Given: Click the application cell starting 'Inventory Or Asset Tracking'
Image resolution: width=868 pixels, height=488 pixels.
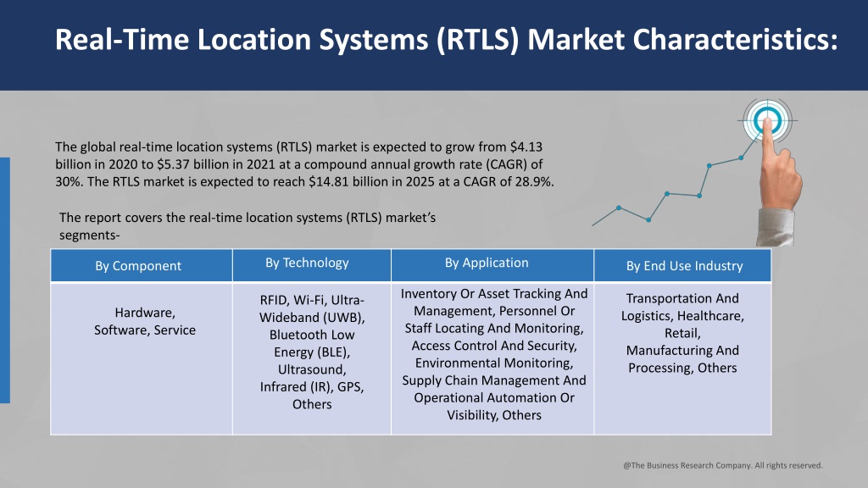Looking at the screenshot, I should [x=492, y=358].
